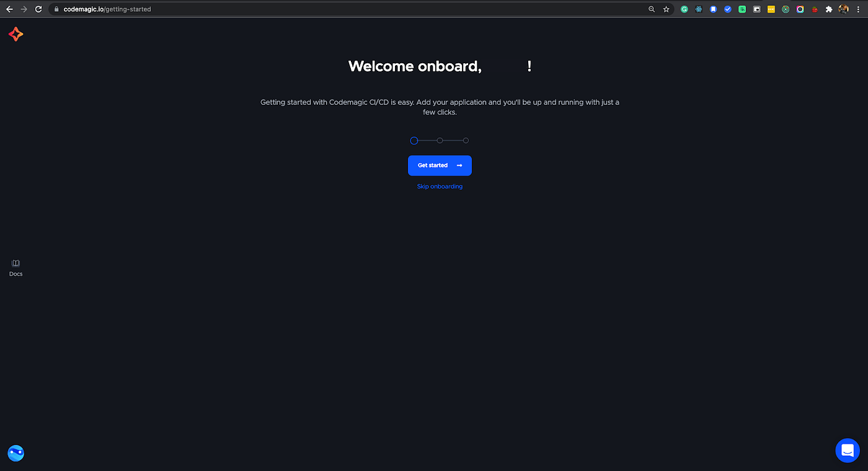868x471 pixels.
Task: Open the Chrome profile avatar
Action: pos(844,9)
